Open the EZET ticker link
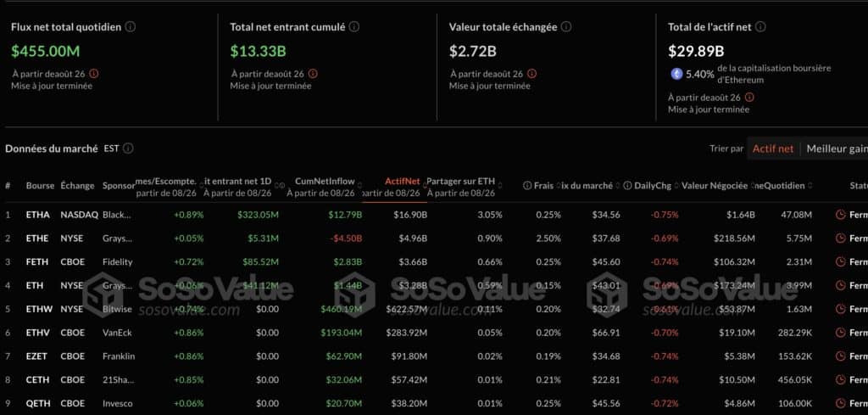 coord(37,356)
